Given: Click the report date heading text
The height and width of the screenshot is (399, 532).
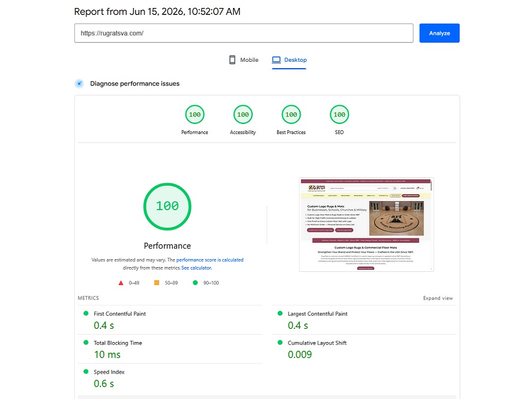Looking at the screenshot, I should [157, 12].
